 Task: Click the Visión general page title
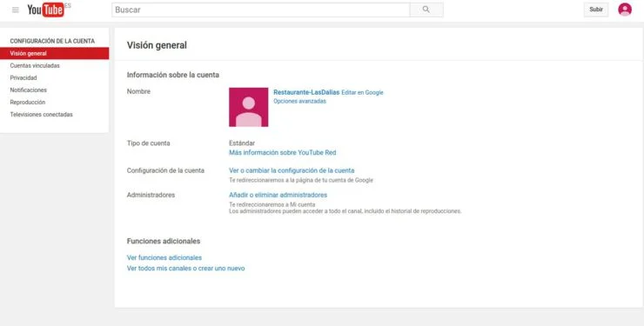[x=157, y=45]
